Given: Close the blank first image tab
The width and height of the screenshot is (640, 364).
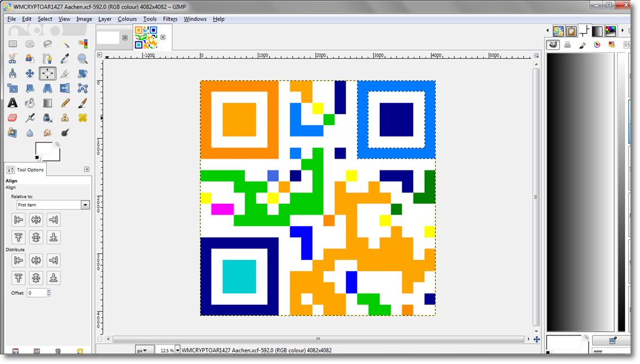Looking at the screenshot, I should click(x=125, y=37).
